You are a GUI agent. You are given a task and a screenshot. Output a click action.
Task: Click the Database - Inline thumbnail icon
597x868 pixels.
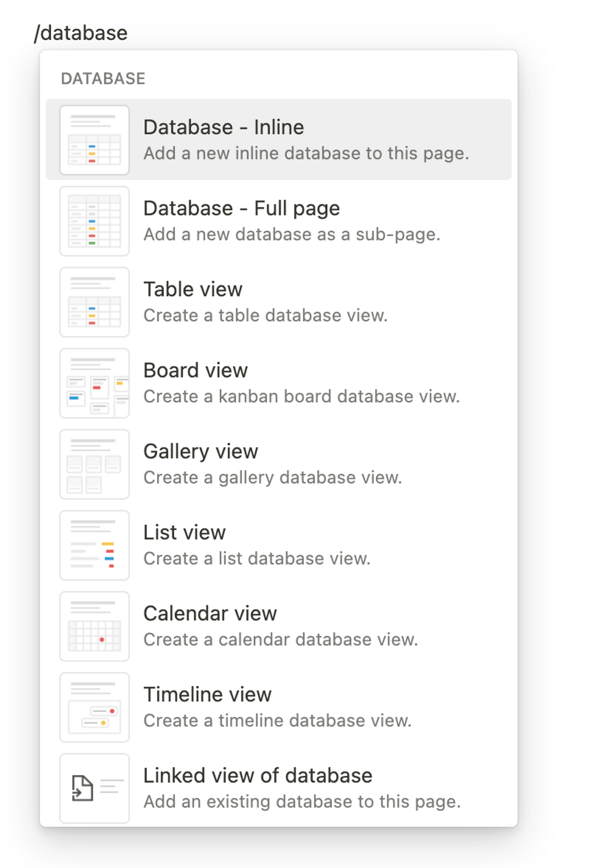coord(95,140)
